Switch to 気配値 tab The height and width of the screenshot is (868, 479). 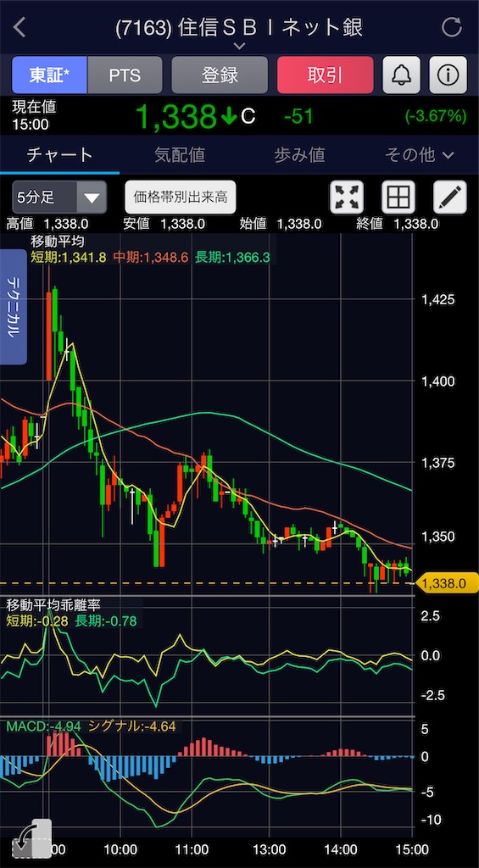180,156
